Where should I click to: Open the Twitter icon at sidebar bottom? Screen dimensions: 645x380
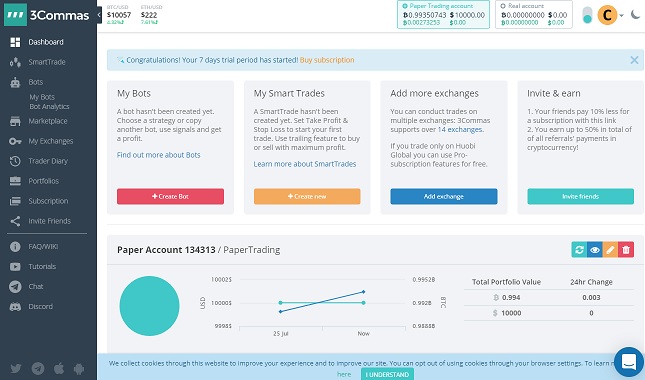[16, 368]
